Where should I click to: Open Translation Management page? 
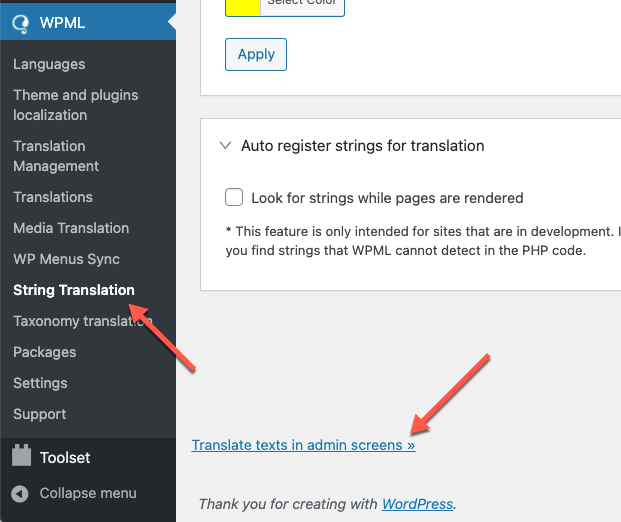(x=56, y=156)
